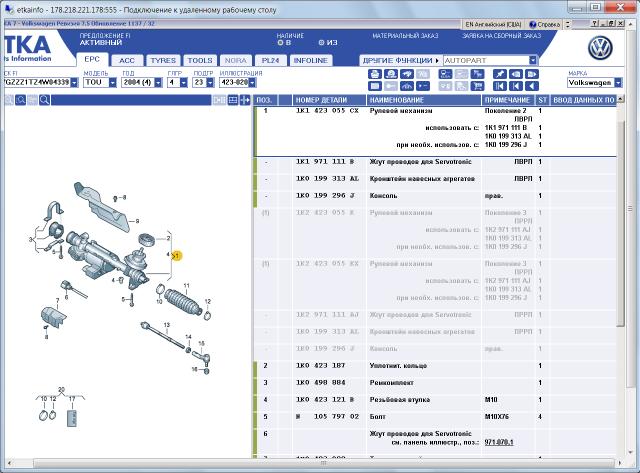Select callout 13 tie rod in diagram
Image resolution: width=640 pixels, height=473 pixels.
(x=167, y=325)
